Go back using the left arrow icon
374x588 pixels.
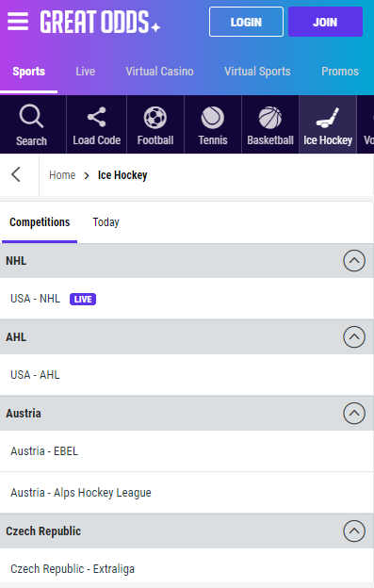point(16,174)
